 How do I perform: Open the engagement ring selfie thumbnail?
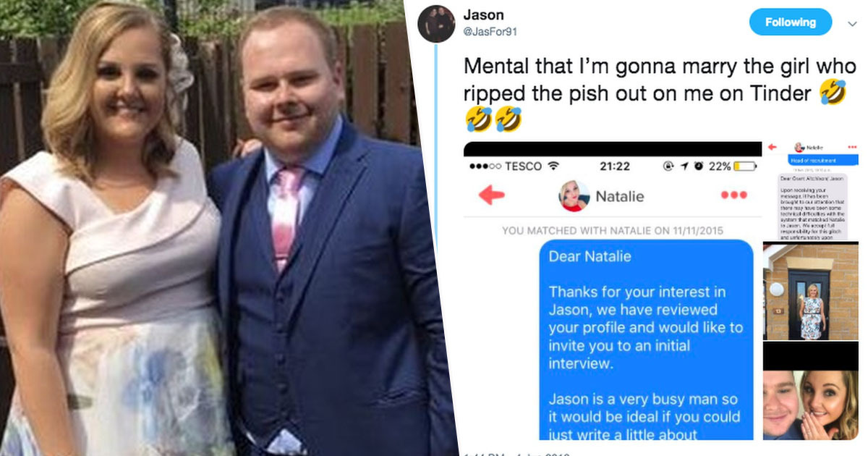click(811, 392)
